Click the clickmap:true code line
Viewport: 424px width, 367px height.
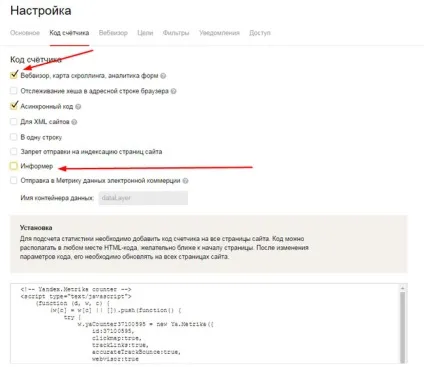(117, 338)
